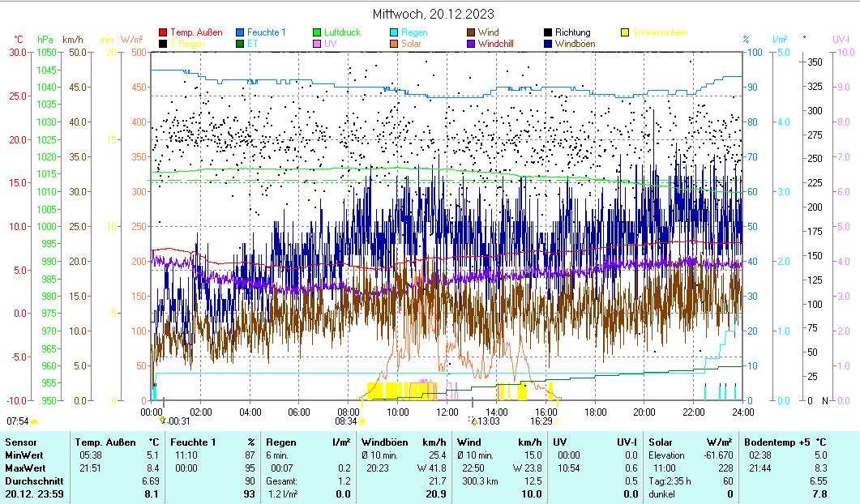The width and height of the screenshot is (860, 504).
Task: Click the pink UV legend square
Action: 318,44
